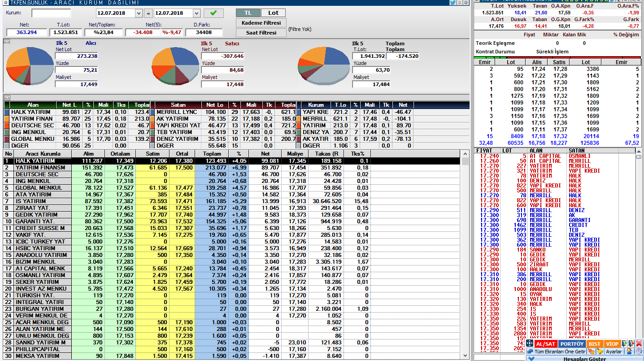Click the red-arrow door logout icon

[631, 344]
